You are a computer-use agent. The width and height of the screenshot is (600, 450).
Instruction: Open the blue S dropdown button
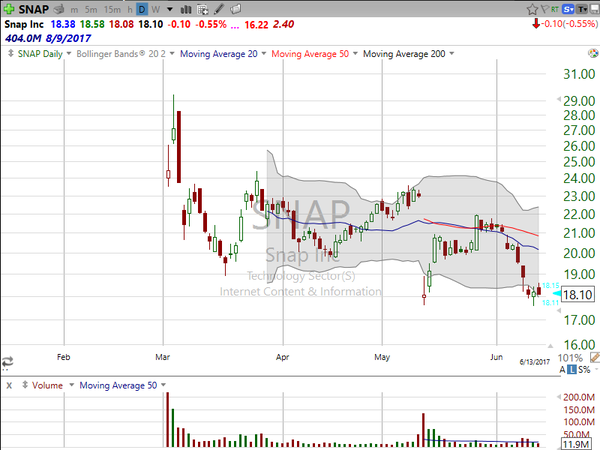pyautogui.click(x=568, y=9)
